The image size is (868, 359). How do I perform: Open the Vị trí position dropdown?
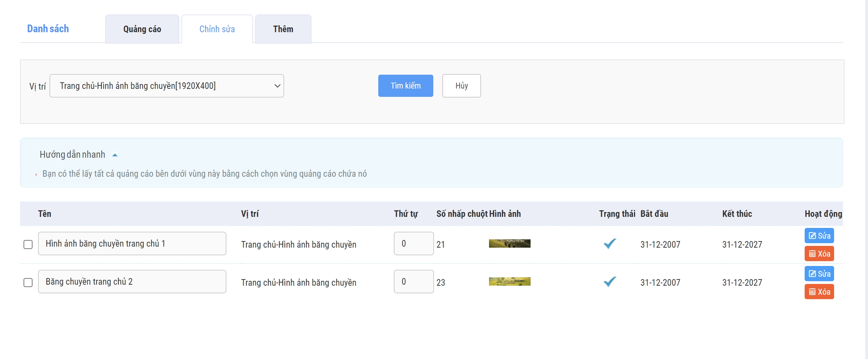tap(167, 86)
